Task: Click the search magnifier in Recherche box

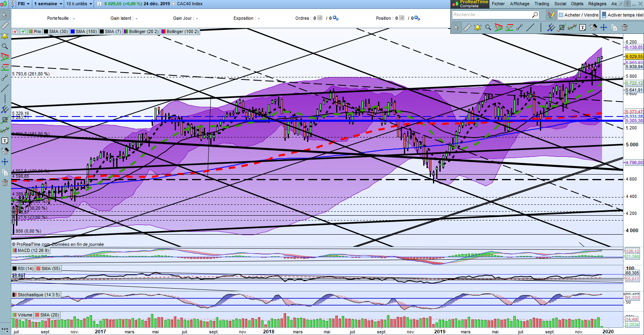Action: (x=535, y=15)
